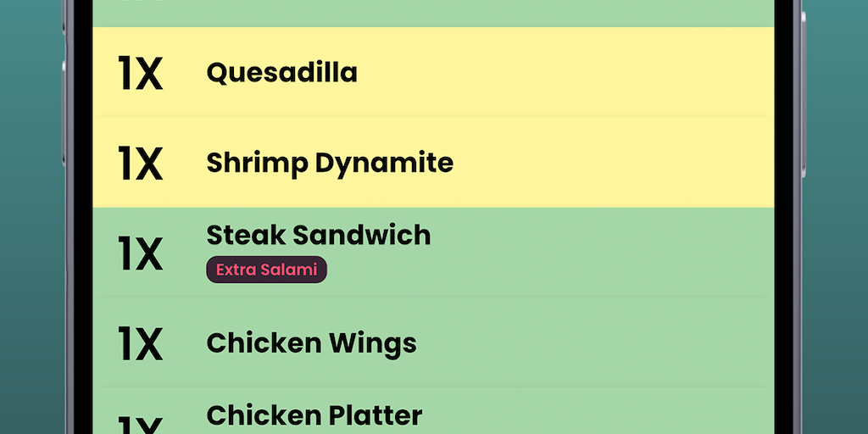
Task: Open the Chicken Platter order item
Action: tap(314, 415)
